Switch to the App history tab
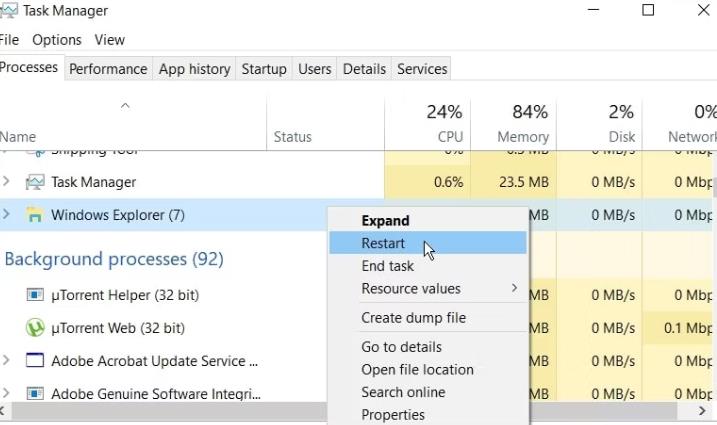 tap(194, 69)
